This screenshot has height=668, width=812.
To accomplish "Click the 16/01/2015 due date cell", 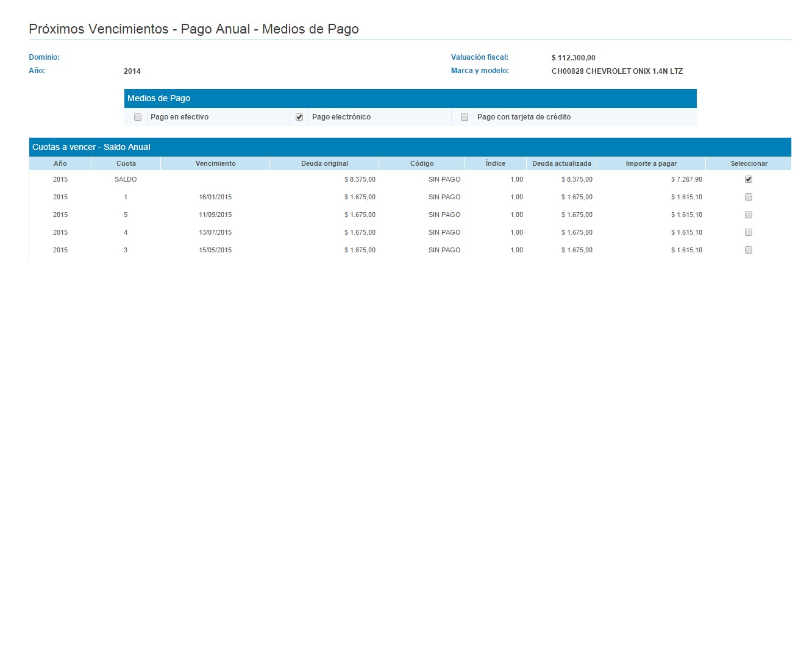I will pos(215,197).
